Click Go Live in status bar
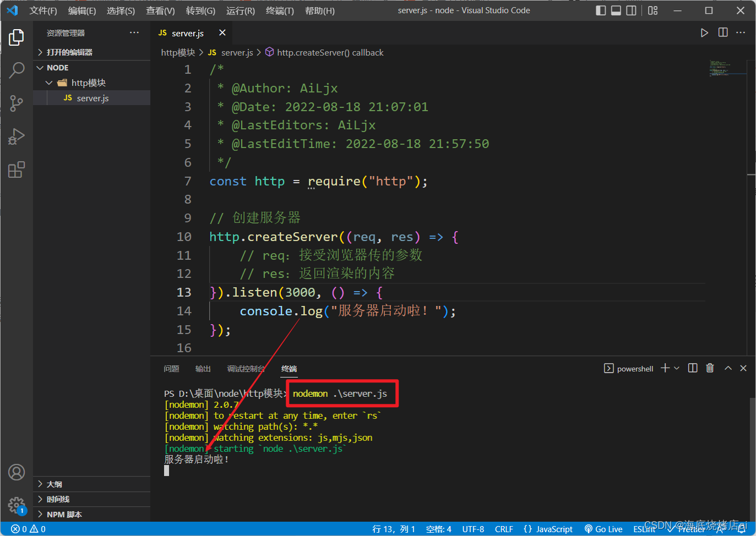This screenshot has height=536, width=756. 603,529
